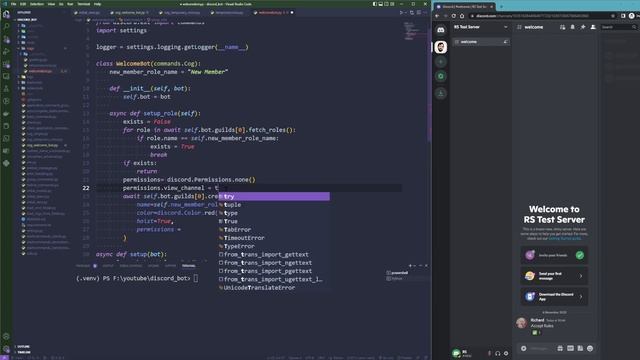This screenshot has height=360, width=640.
Task: Open the Selection menu in VS Code
Action: (x=37, y=4)
